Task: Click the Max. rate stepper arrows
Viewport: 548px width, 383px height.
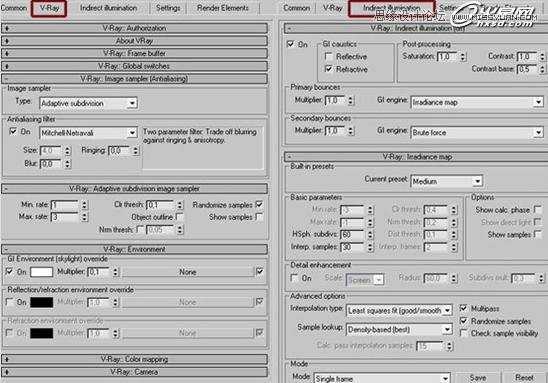Action: [x=84, y=217]
